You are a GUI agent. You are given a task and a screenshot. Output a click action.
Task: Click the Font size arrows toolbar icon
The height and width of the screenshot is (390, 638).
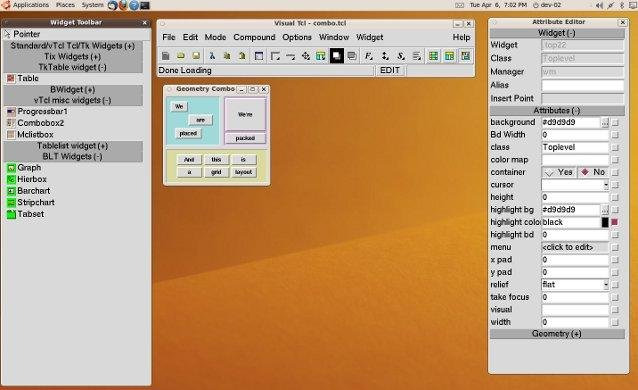tap(385, 56)
